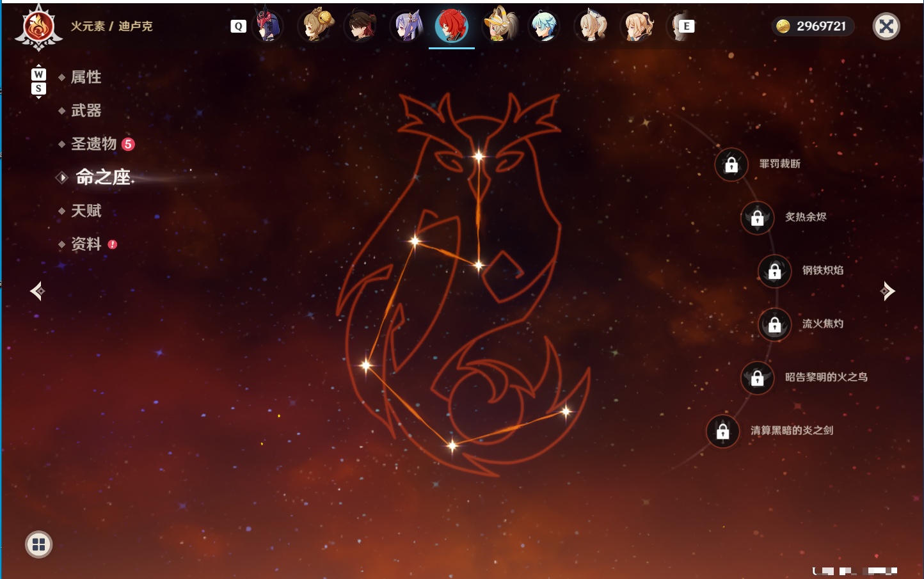Open the 天赋 talents tab
The image size is (924, 579).
(x=86, y=210)
